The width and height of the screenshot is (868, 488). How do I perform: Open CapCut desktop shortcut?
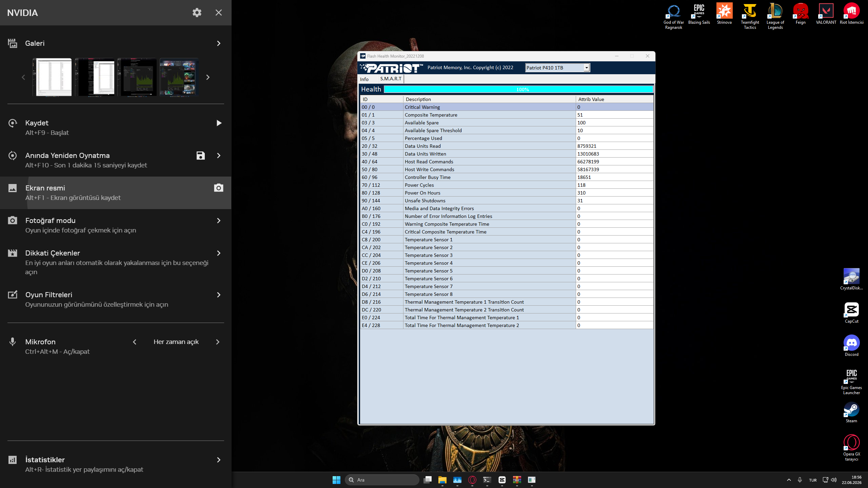pos(851,312)
